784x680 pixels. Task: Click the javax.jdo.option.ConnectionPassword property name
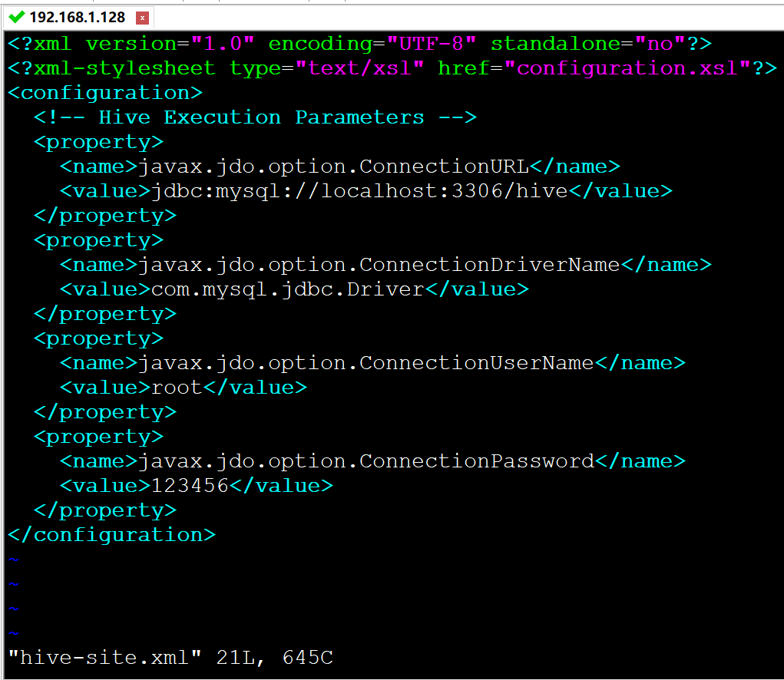(365, 461)
